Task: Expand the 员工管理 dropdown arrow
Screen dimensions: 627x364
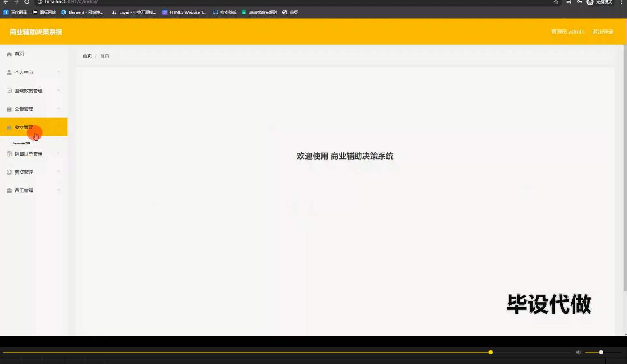Action: (x=59, y=190)
